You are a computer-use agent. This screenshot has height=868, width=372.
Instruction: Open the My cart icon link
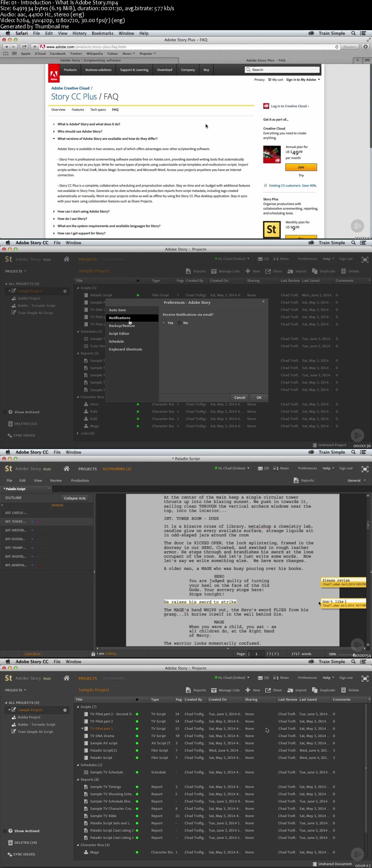(x=275, y=80)
